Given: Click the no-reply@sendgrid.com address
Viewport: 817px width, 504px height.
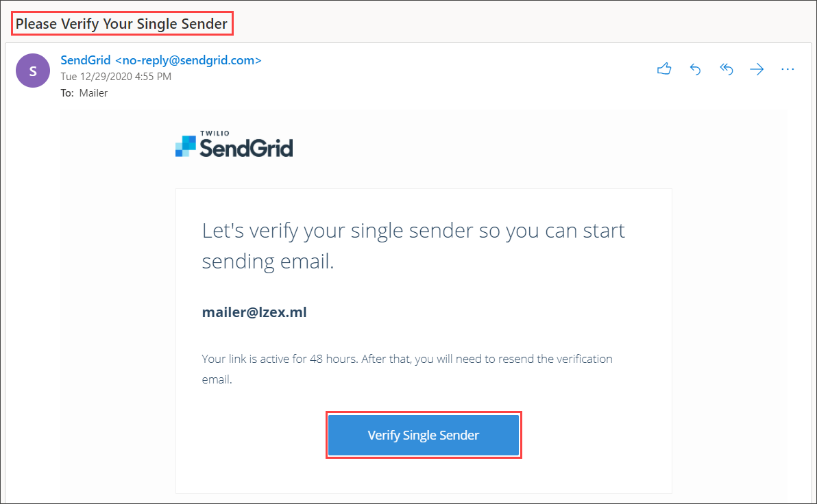Looking at the screenshot, I should point(188,60).
